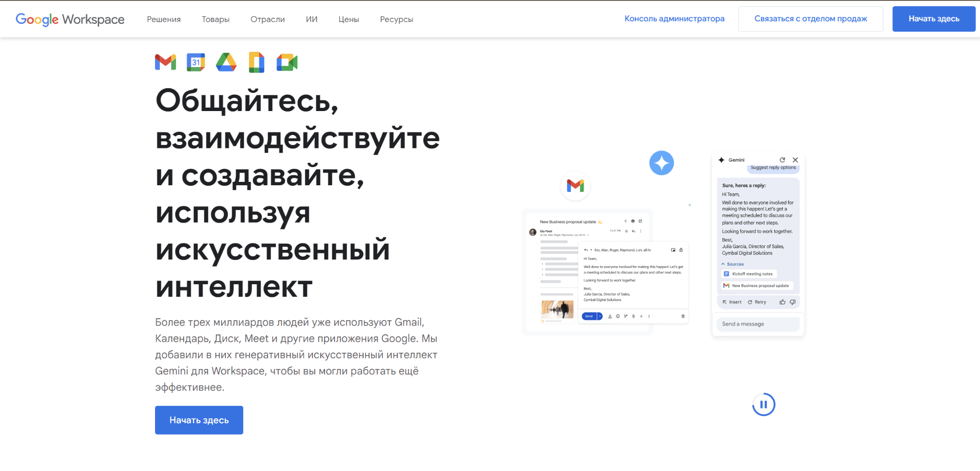Collapse the Sources section in Gemini
The width and height of the screenshot is (980, 471).
(723, 264)
